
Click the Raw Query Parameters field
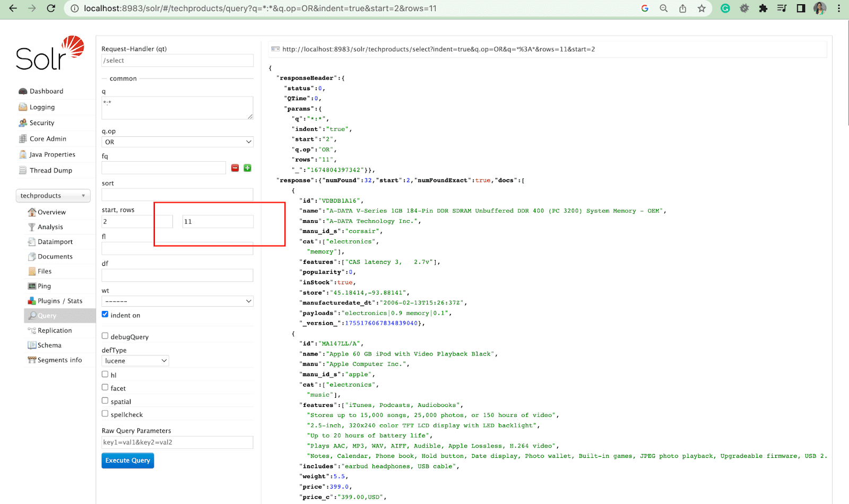tap(177, 442)
